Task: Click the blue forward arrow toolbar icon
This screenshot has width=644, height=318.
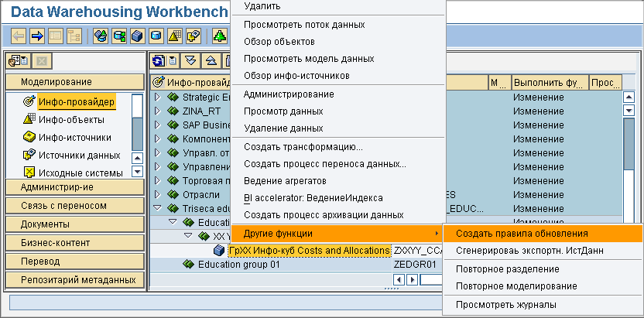Action: (37, 36)
